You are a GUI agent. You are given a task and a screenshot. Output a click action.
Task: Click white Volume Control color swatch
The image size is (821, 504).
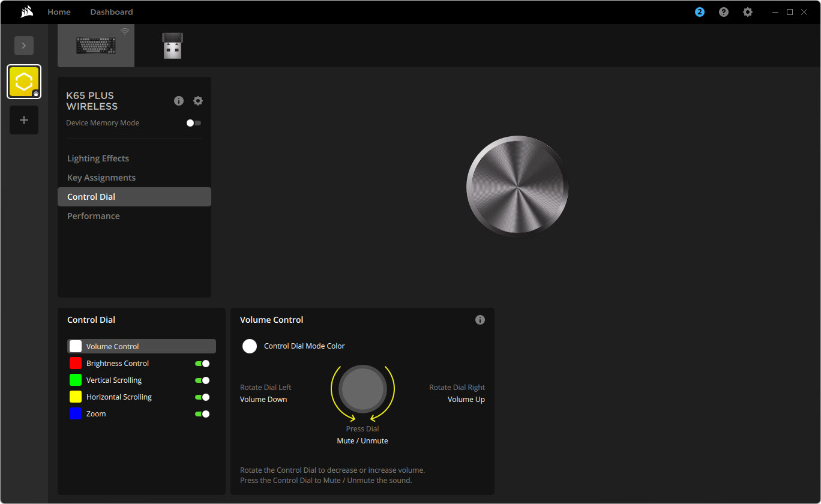(76, 346)
